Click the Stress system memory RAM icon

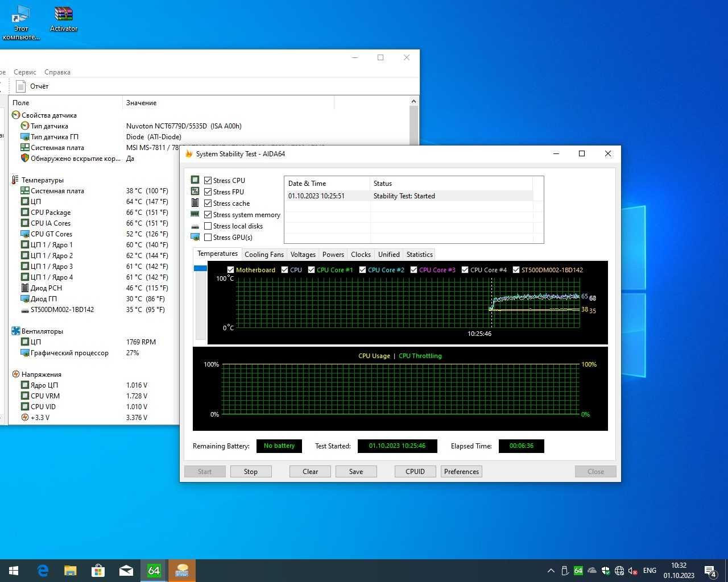195,214
